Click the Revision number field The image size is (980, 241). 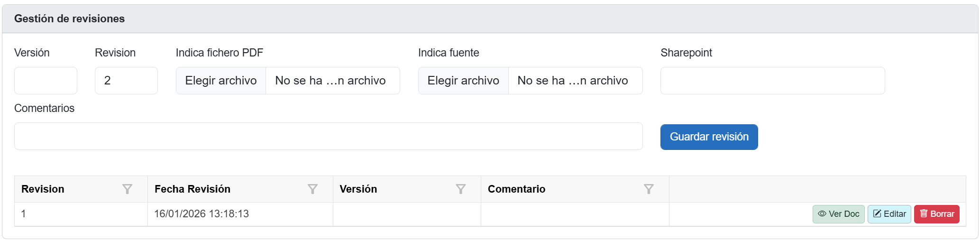tap(126, 81)
